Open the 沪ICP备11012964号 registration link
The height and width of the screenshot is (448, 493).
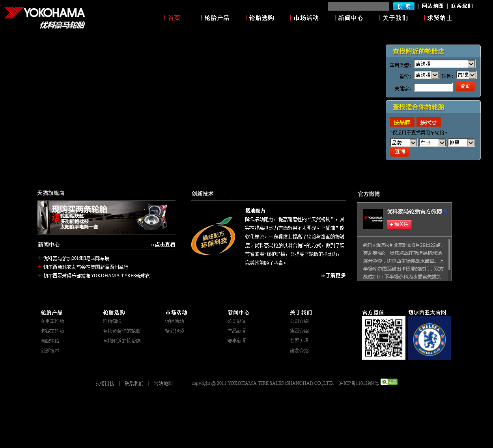point(359,383)
